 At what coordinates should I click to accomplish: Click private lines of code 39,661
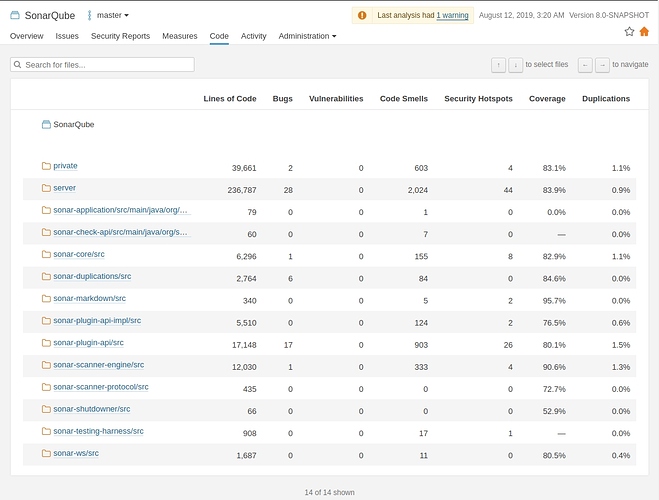coord(244,168)
